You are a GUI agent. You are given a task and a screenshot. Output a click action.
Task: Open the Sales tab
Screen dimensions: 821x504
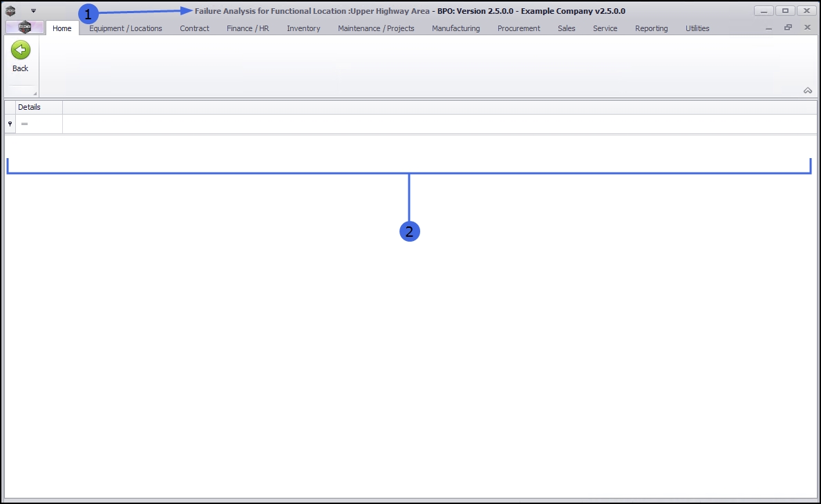coord(566,28)
